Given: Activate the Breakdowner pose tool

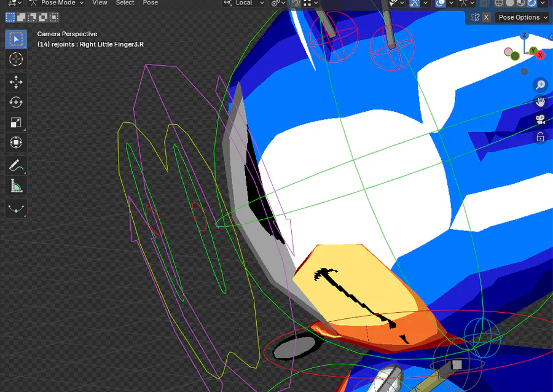Looking at the screenshot, I should click(16, 208).
